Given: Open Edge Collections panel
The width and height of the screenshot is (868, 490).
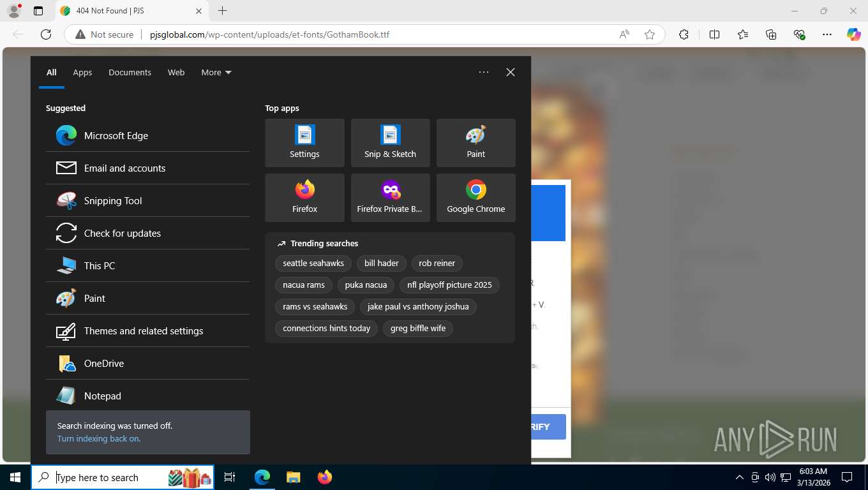Looking at the screenshot, I should coord(771,34).
